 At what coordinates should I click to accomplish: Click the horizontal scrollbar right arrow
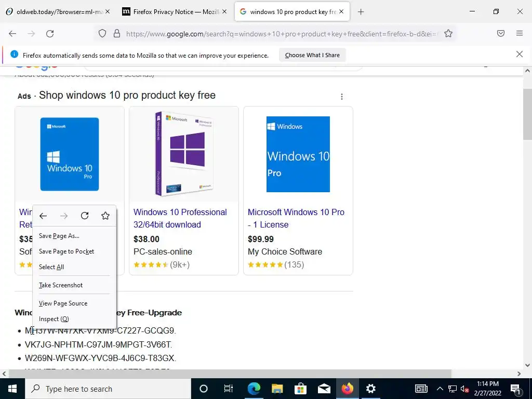(x=519, y=374)
